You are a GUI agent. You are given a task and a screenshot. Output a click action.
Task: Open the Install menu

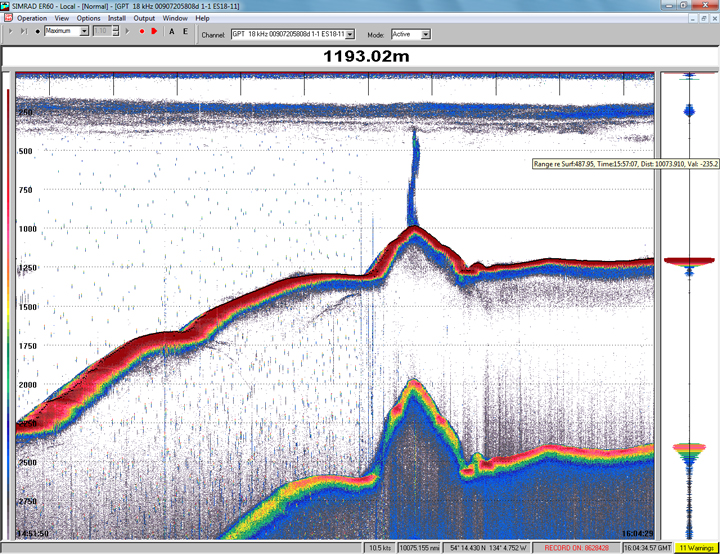[x=117, y=18]
